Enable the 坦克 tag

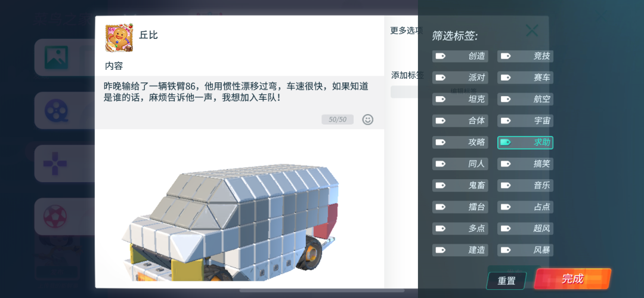point(460,99)
